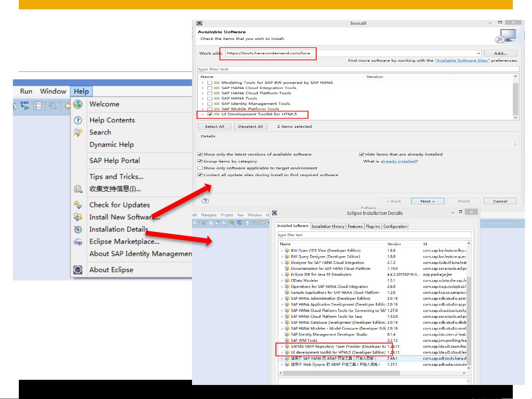Open Navigate menu in small Eclipse window
The width and height of the screenshot is (532, 399).
[209, 215]
